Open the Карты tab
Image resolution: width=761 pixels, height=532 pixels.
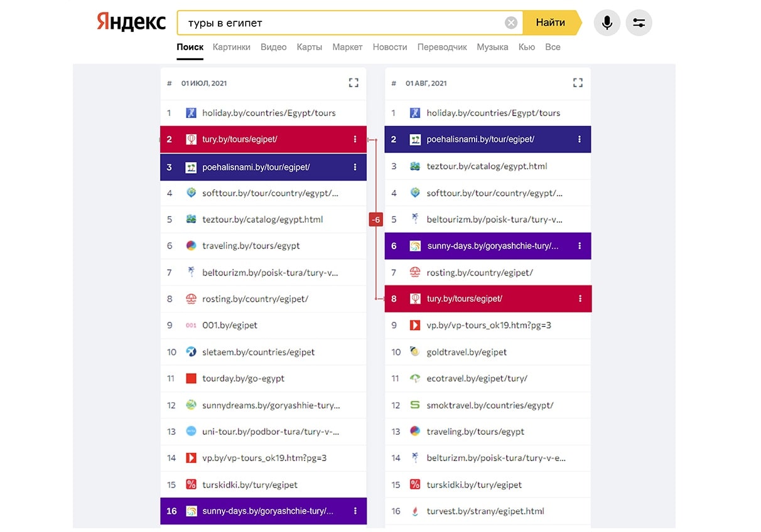pyautogui.click(x=310, y=47)
